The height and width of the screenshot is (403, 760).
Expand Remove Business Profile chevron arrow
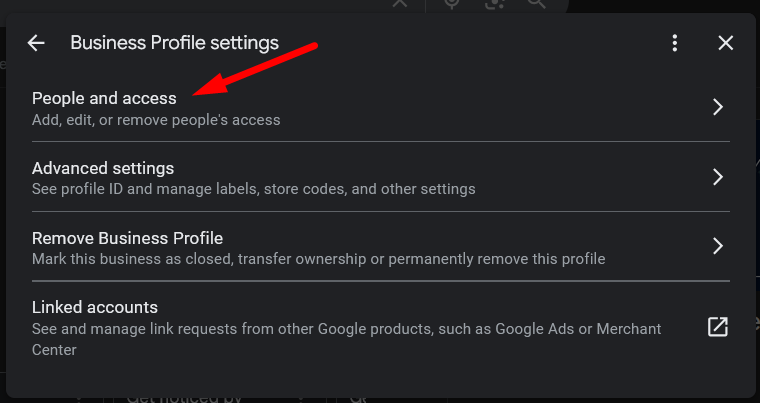point(717,246)
